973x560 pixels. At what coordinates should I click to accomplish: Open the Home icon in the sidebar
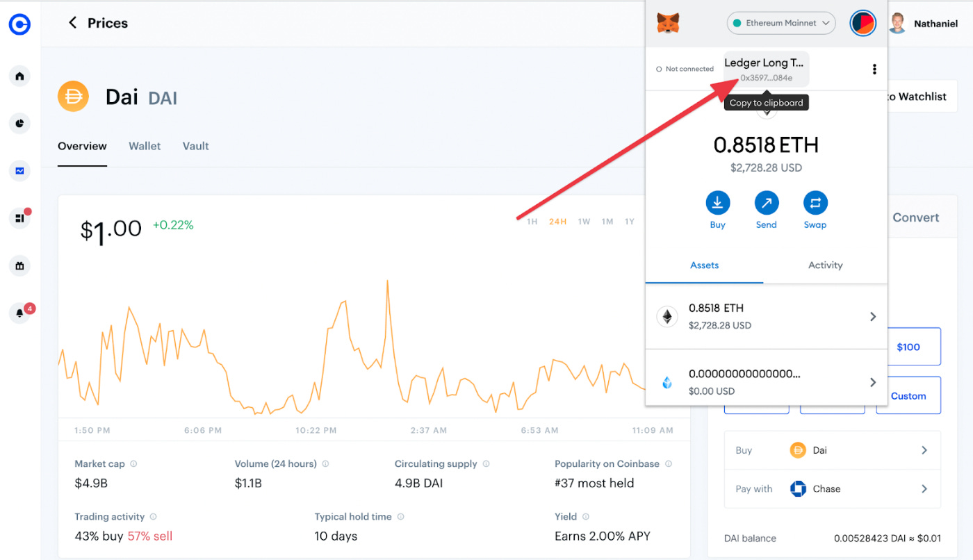point(19,76)
